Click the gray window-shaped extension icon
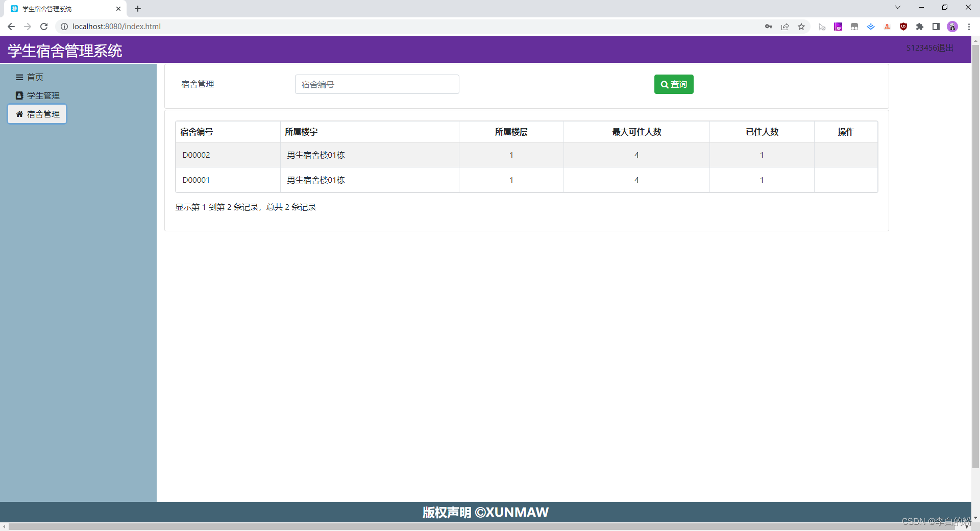This screenshot has height=531, width=980. [854, 27]
